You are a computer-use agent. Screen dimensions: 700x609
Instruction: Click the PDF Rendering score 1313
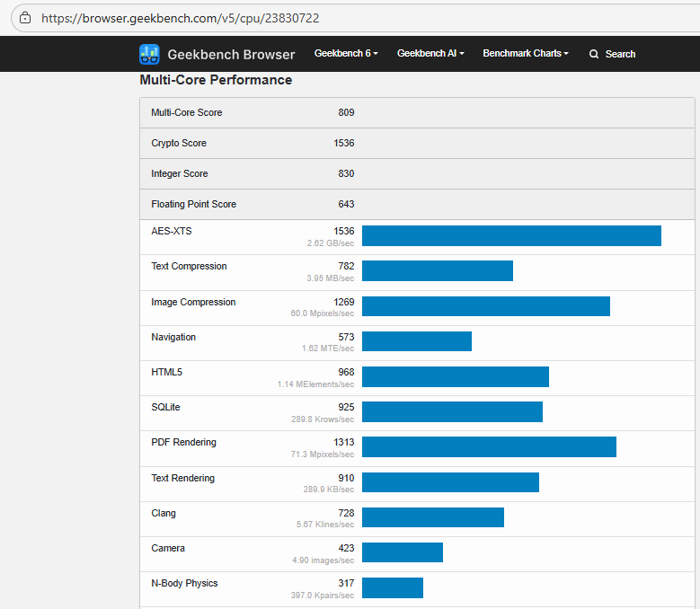click(x=344, y=442)
